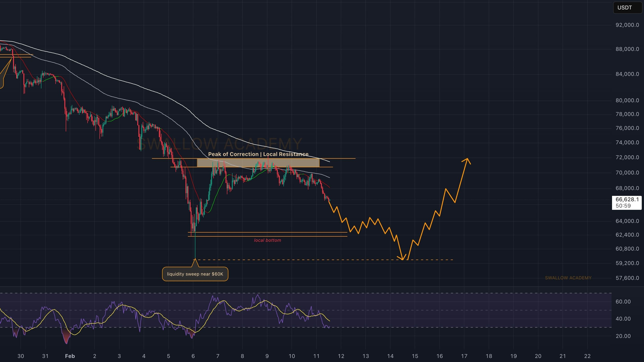Click the red local bottom label
Image resolution: width=644 pixels, height=362 pixels.
click(x=267, y=240)
